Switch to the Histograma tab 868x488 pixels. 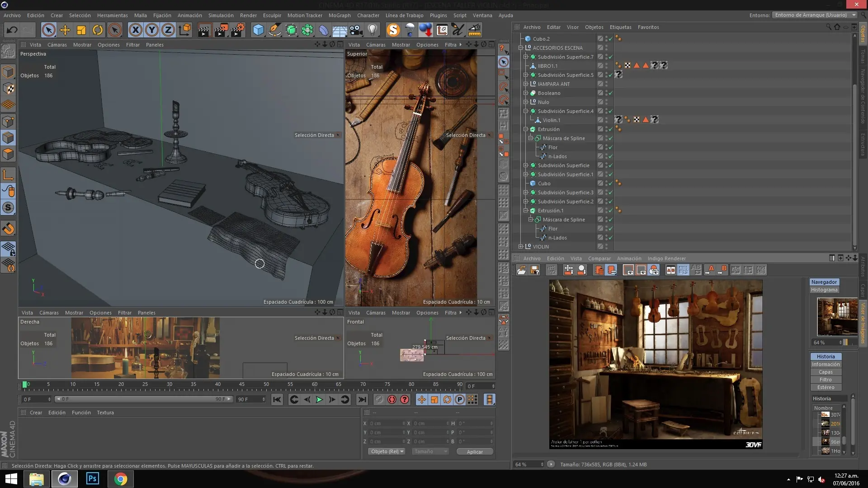(x=824, y=290)
